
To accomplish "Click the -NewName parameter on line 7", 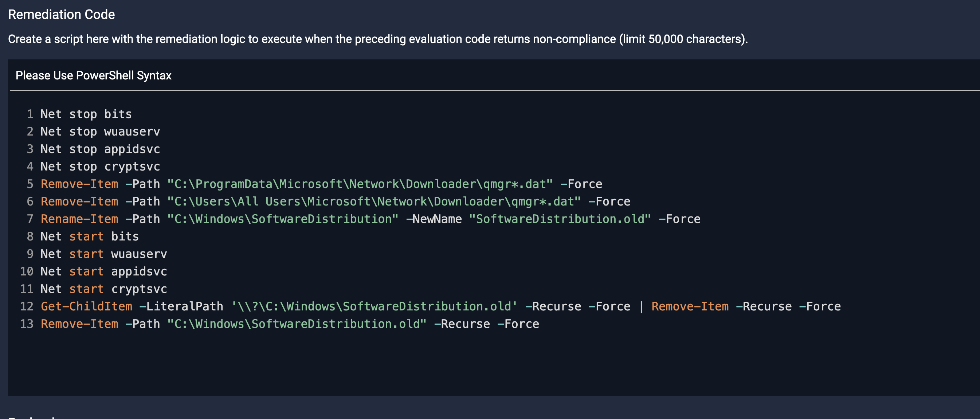I will 434,219.
